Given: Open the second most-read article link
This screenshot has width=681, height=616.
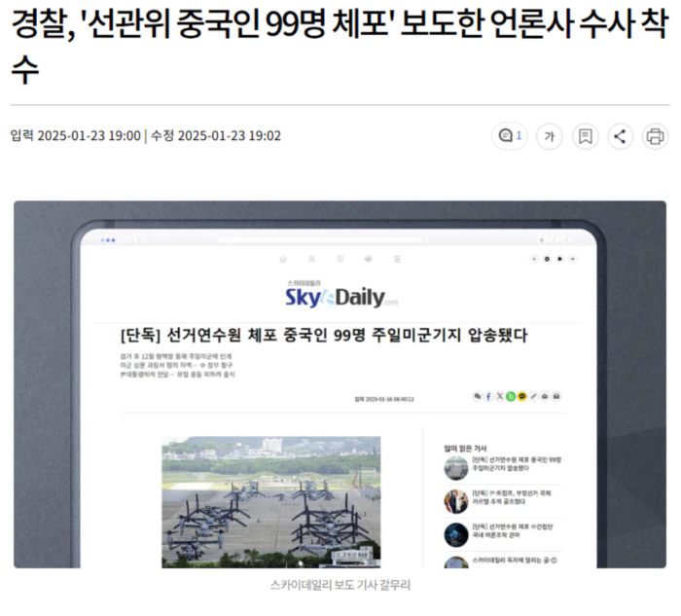Looking at the screenshot, I should tap(517, 500).
